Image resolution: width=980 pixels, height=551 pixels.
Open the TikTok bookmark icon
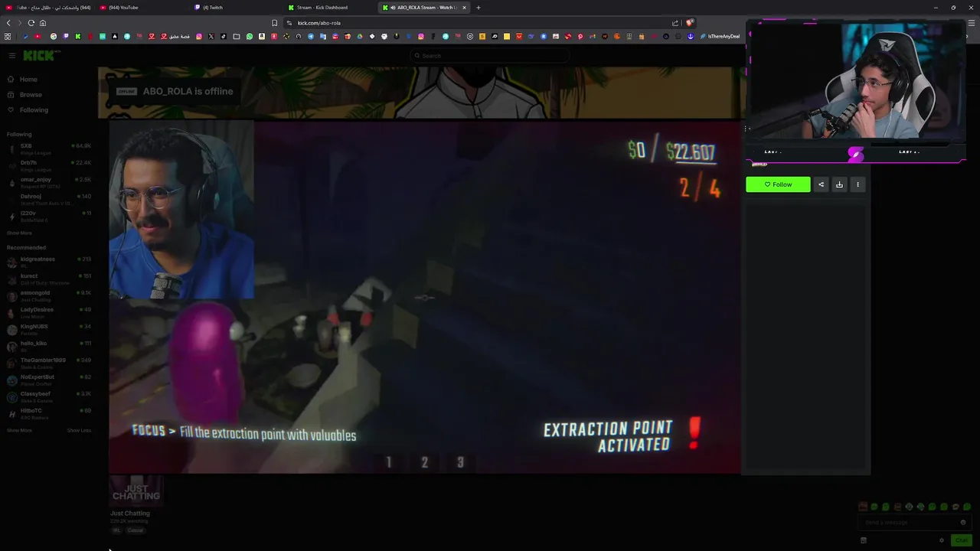[x=224, y=37]
